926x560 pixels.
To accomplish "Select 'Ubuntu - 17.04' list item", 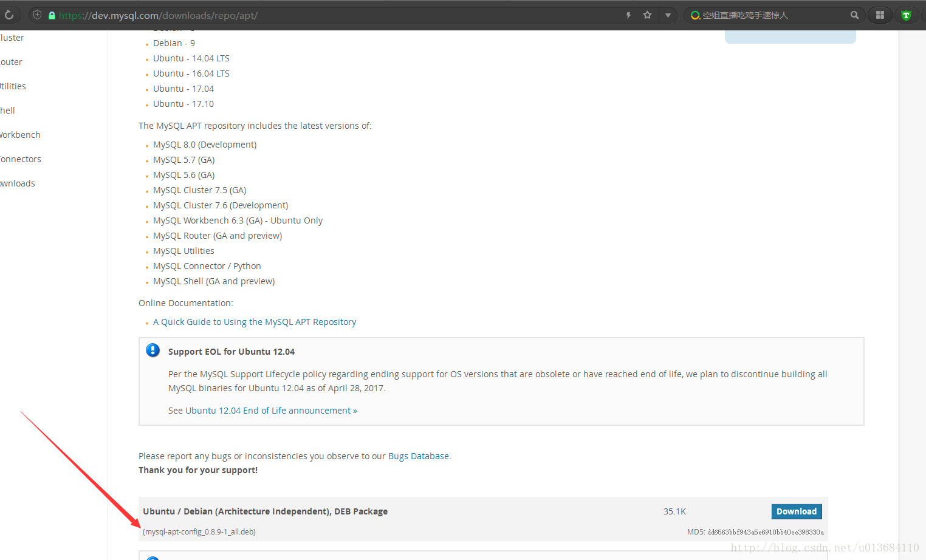I will pos(183,89).
